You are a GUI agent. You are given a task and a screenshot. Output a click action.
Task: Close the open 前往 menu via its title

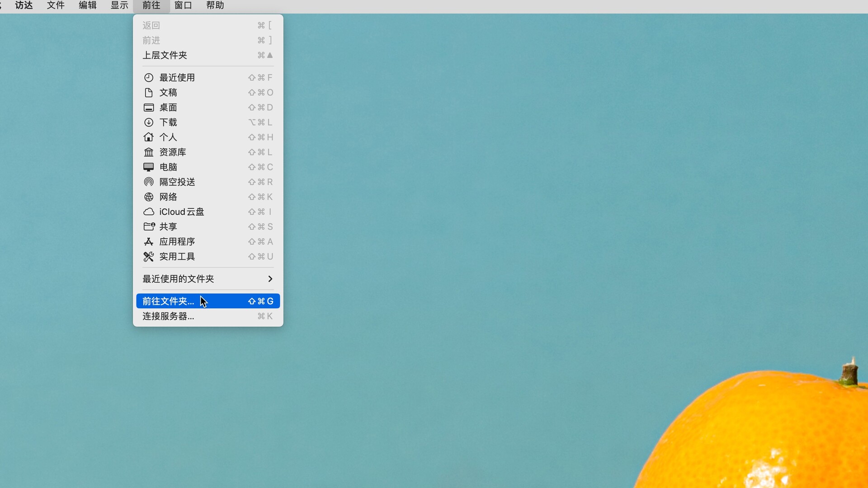151,5
